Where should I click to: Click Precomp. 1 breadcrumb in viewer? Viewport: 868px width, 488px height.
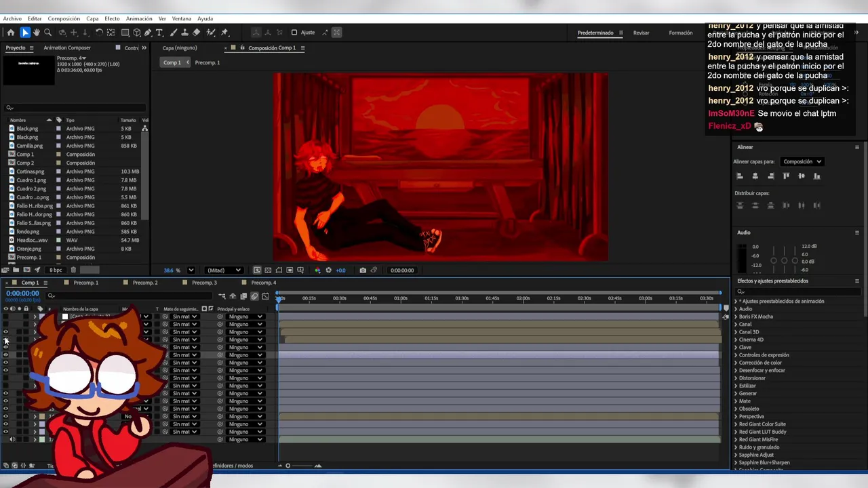(208, 62)
